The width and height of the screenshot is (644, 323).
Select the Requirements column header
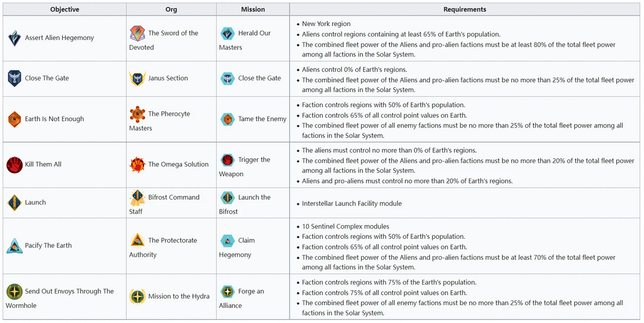(465, 9)
